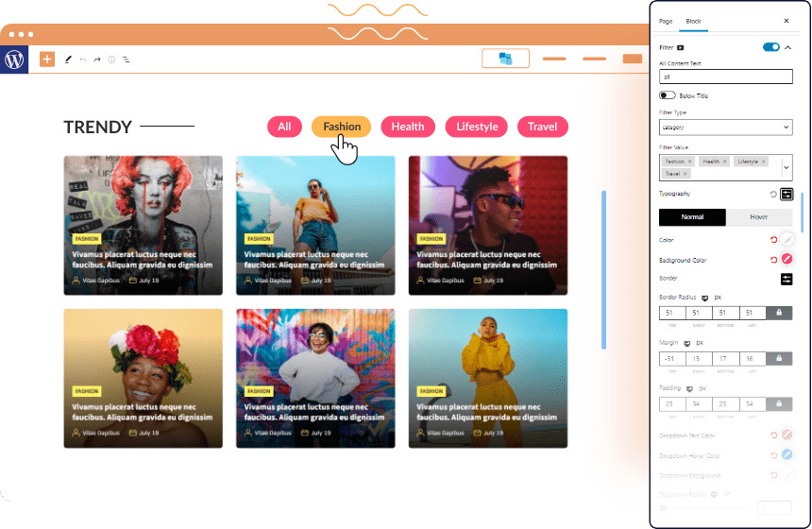The image size is (812, 529).
Task: Select the pencil edit tool
Action: coord(68,60)
